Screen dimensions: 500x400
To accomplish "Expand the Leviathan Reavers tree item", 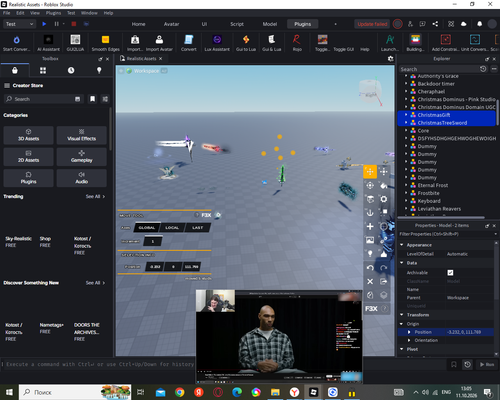I will click(406, 209).
